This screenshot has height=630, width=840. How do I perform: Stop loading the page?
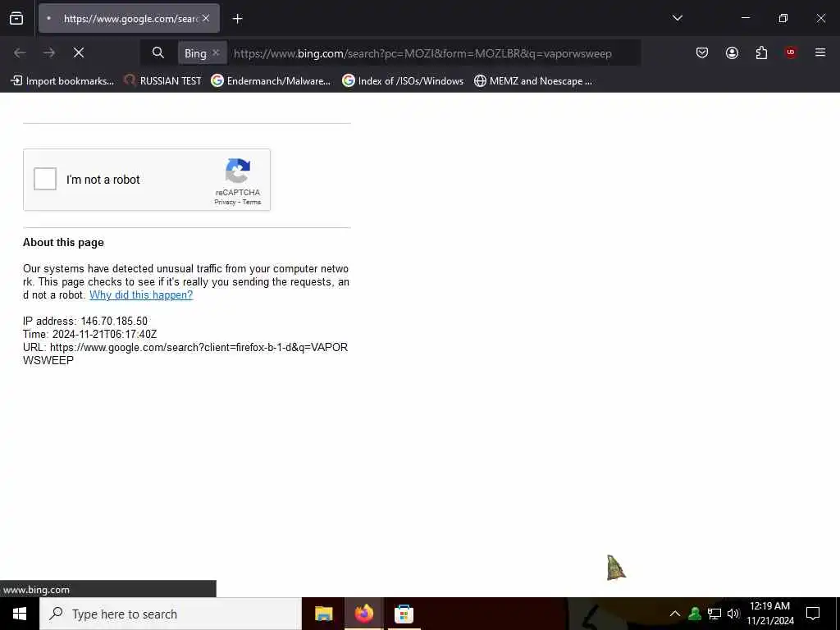click(x=79, y=53)
